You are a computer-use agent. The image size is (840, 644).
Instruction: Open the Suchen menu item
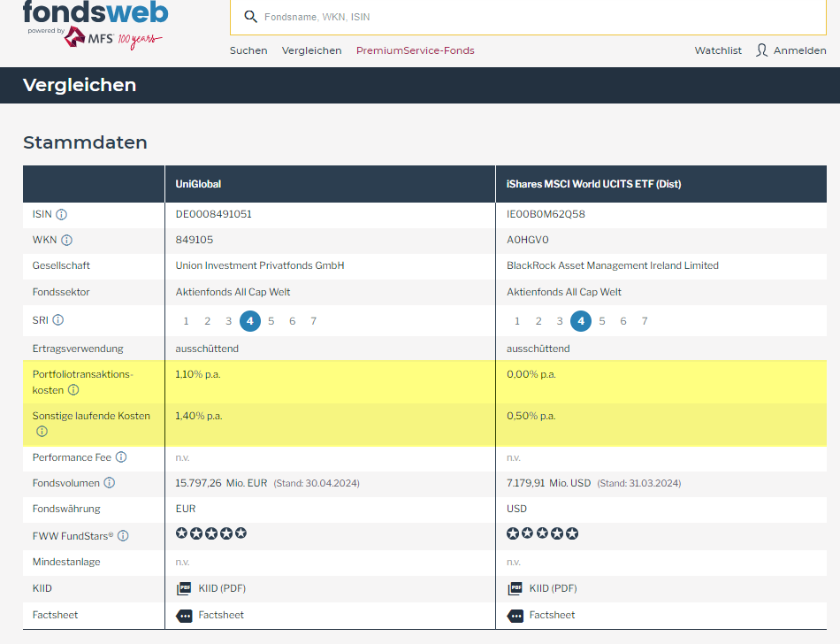tap(248, 50)
